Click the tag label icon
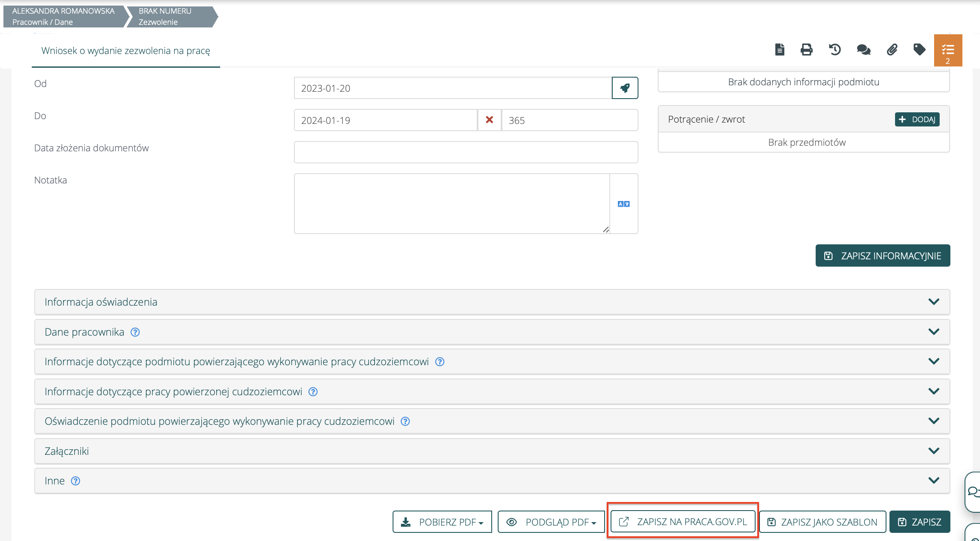Screen dimensions: 980x541 (x=919, y=50)
